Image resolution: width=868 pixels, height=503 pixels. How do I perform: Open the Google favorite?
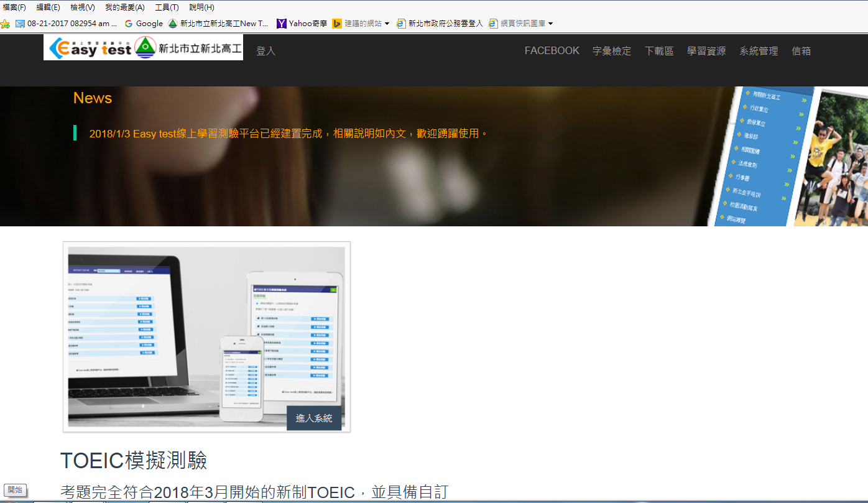pyautogui.click(x=144, y=24)
